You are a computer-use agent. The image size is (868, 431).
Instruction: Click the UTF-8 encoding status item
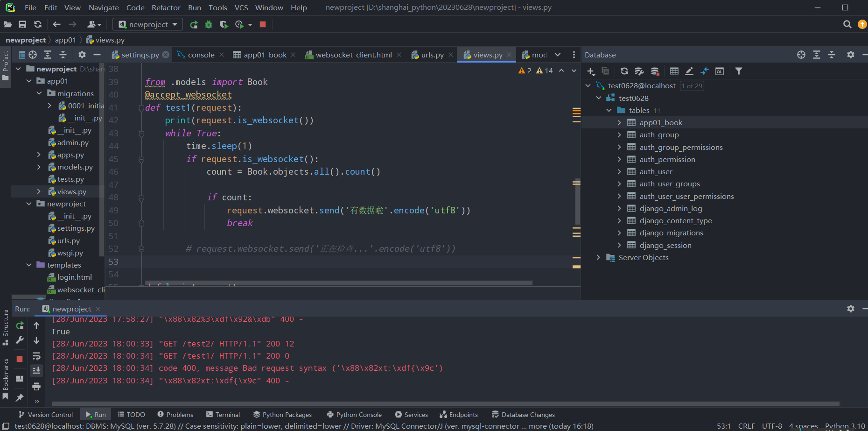coord(772,426)
